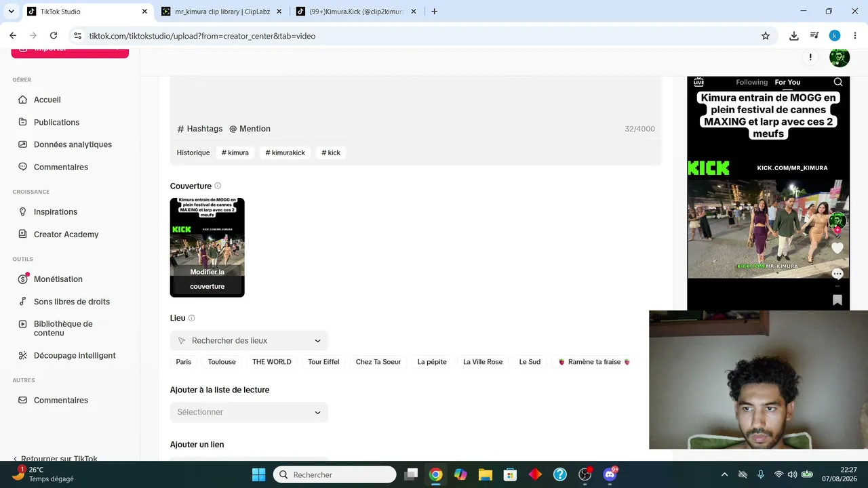Open File Explorer from the taskbar
868x488 pixels.
485,474
